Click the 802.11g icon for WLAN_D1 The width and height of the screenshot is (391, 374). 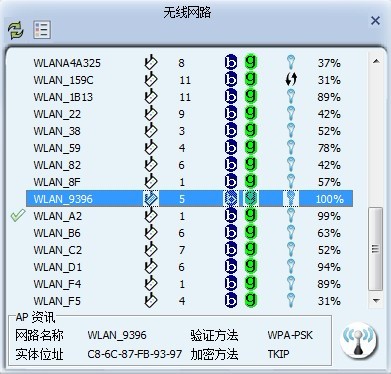[250, 266]
